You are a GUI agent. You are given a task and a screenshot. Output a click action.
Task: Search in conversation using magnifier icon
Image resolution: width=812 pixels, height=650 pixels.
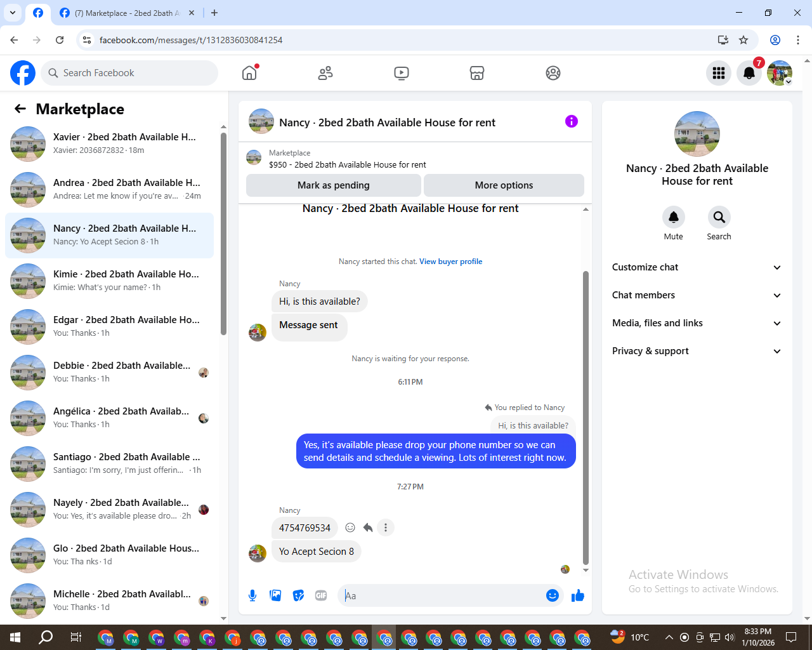[x=719, y=217]
